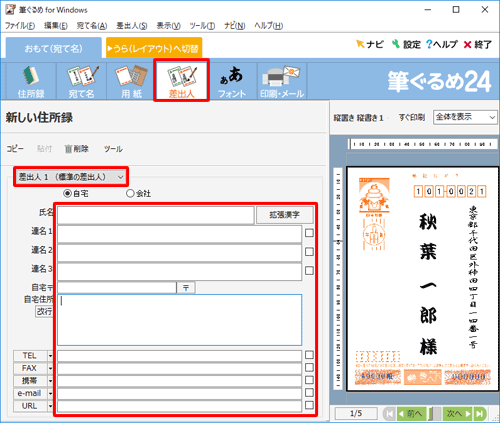Click the 縦置き 縦書き 1 layout label

coord(358,118)
